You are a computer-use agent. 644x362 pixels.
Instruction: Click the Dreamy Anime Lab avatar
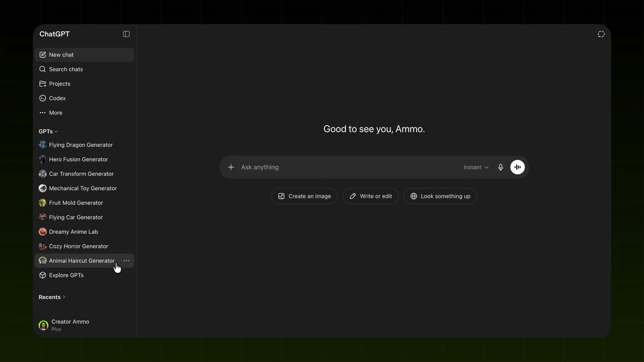tap(43, 232)
